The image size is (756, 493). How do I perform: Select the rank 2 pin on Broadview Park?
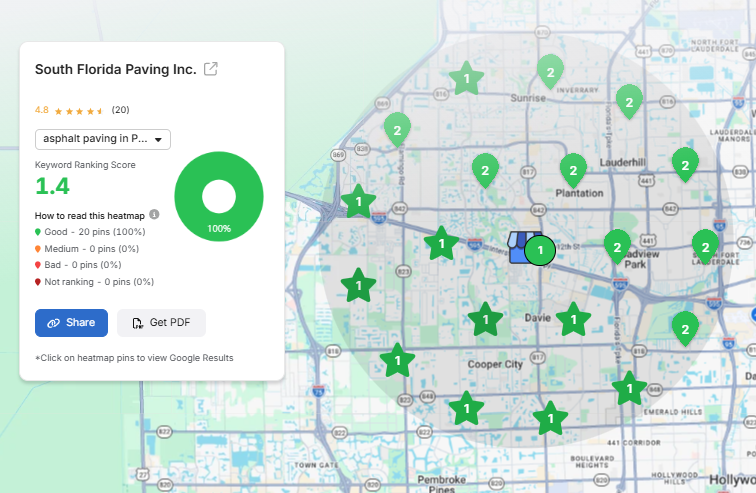pos(617,247)
